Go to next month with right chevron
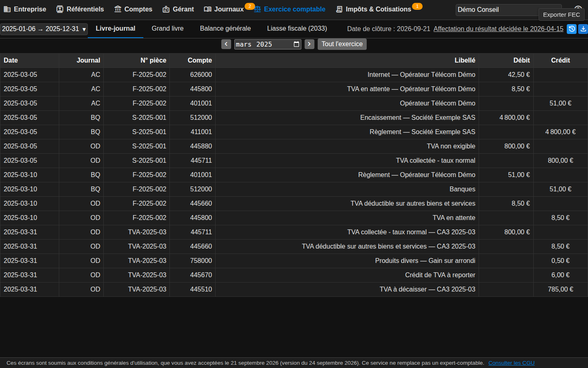Viewport: 588px width, 368px height. pyautogui.click(x=310, y=44)
